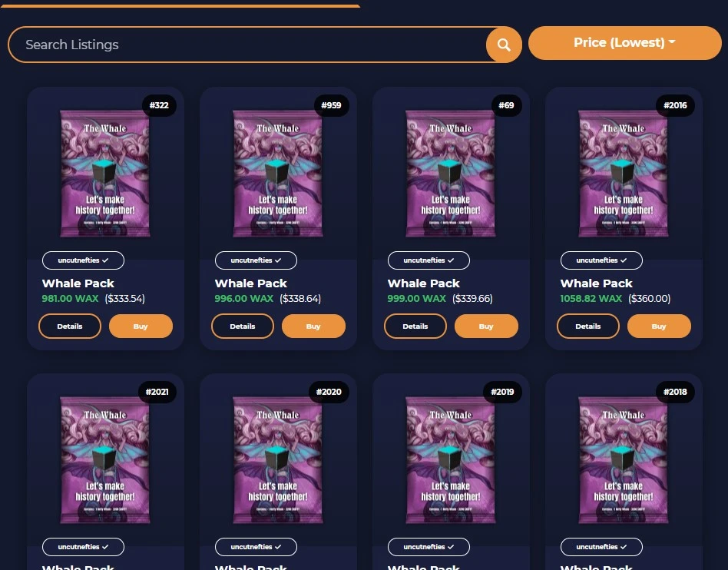
Task: Click the 999.00 WAX price text
Action: pos(416,299)
